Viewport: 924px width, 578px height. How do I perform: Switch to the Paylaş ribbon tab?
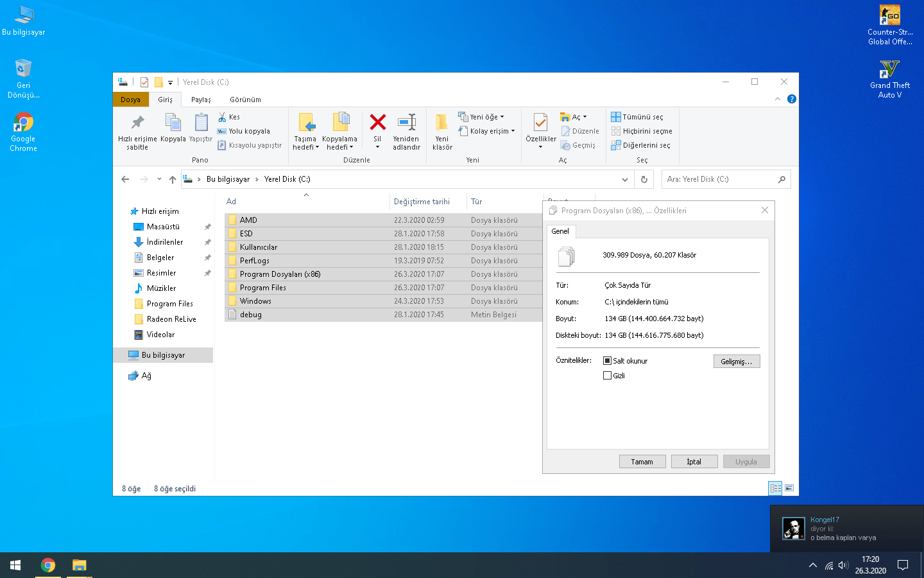tap(201, 100)
